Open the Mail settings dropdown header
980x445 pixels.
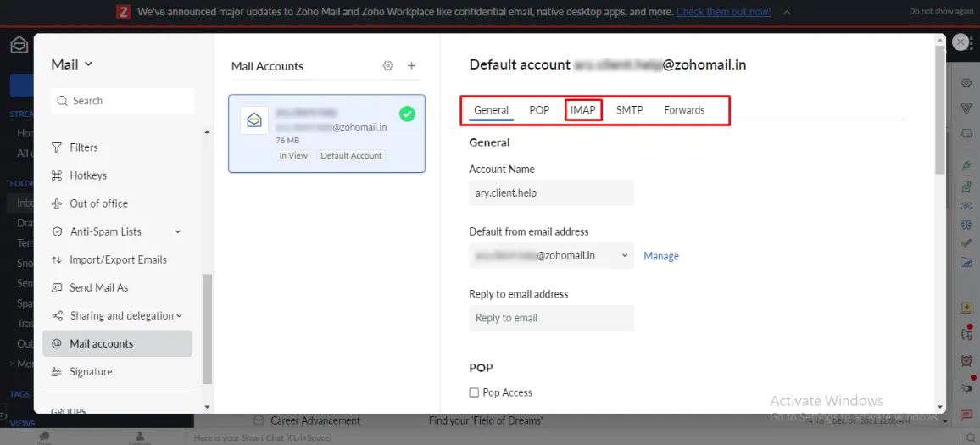point(72,64)
